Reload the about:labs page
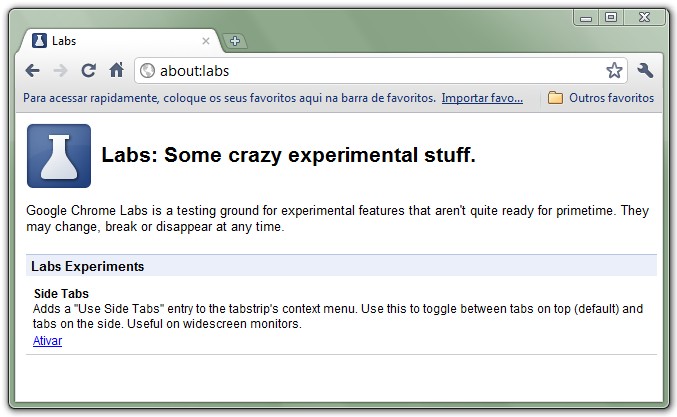Viewport: 677px width, 417px height. point(88,70)
